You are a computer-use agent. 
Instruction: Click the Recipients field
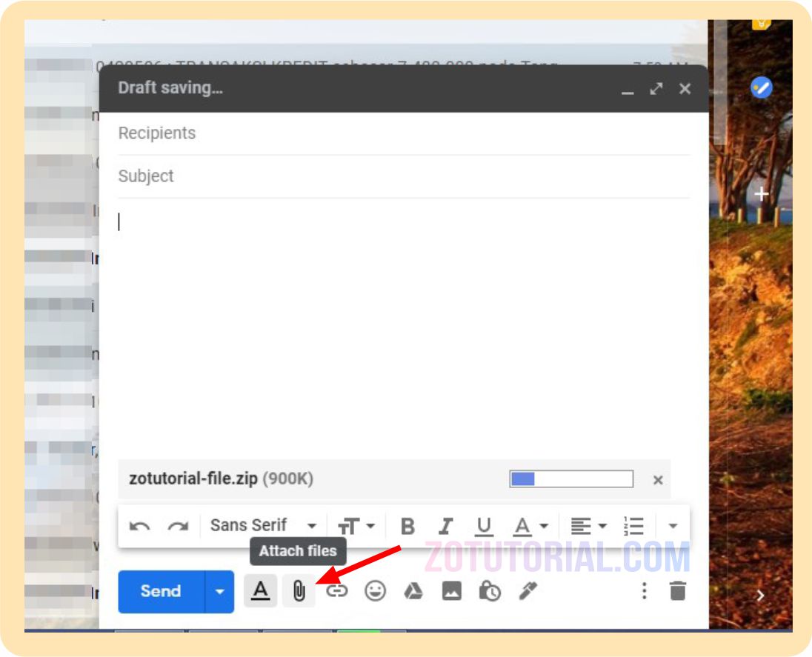pyautogui.click(x=296, y=133)
